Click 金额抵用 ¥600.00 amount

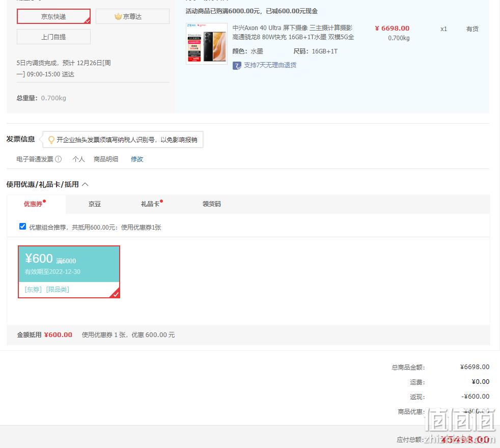(x=58, y=334)
